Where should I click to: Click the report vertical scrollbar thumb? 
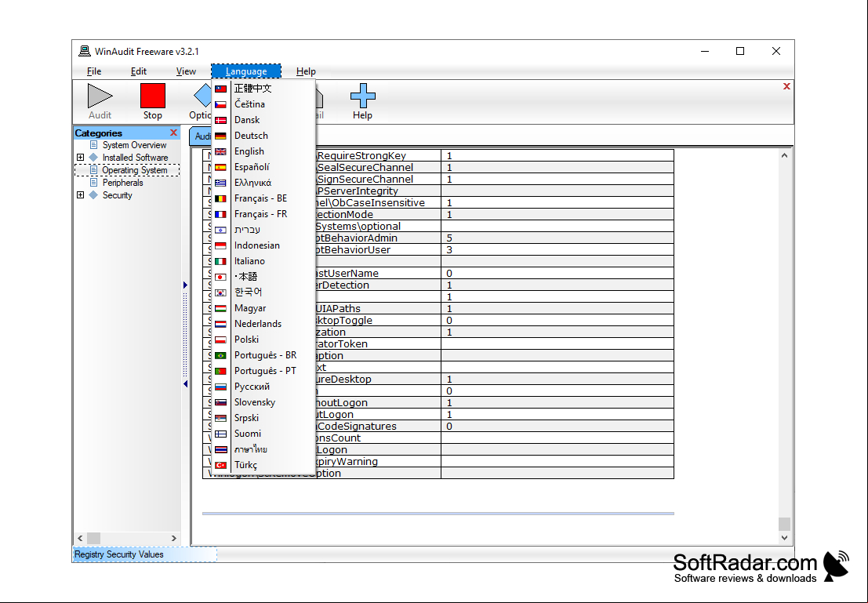tap(784, 525)
